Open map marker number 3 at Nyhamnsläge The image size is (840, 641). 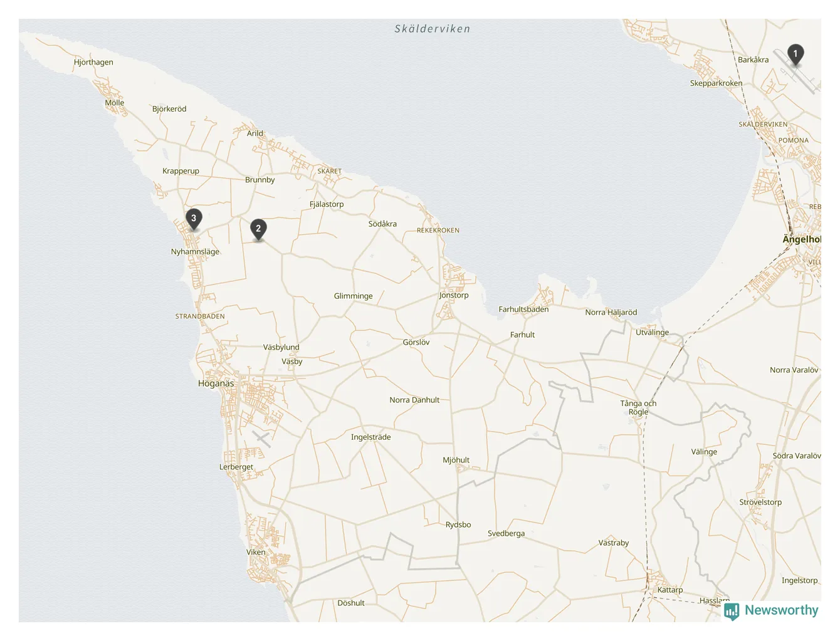pos(194,219)
